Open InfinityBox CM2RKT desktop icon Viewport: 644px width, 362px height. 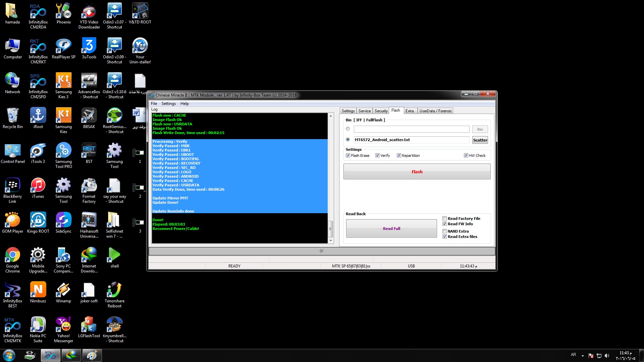coord(38,51)
